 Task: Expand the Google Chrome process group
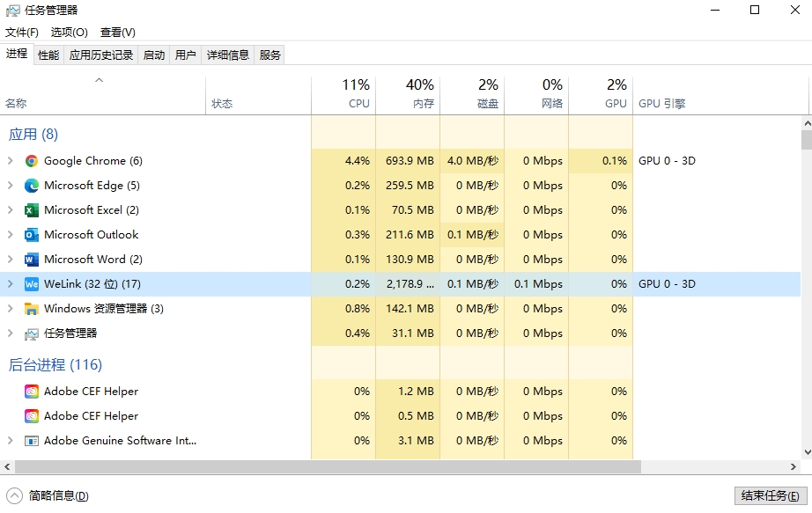(x=11, y=161)
